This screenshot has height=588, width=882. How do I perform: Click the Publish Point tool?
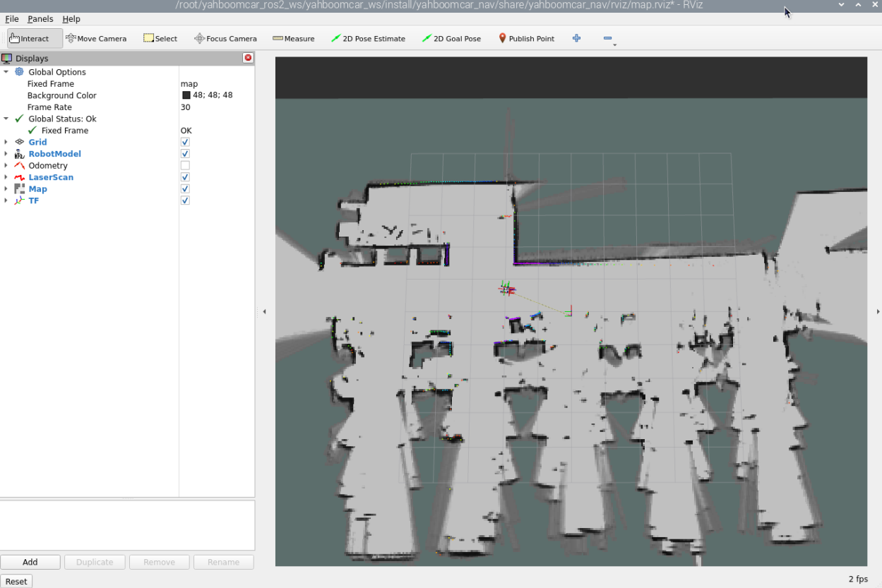tap(526, 39)
